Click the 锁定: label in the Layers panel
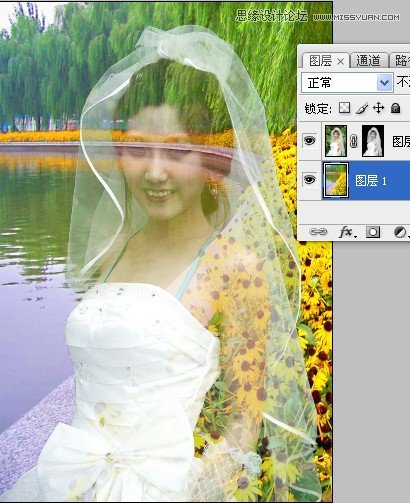Screen dimensions: 410x503 (318, 109)
